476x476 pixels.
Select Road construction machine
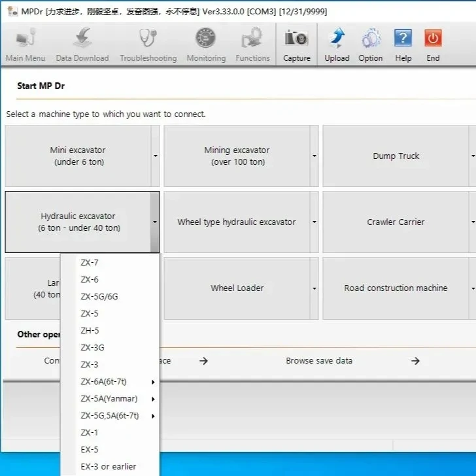(396, 288)
